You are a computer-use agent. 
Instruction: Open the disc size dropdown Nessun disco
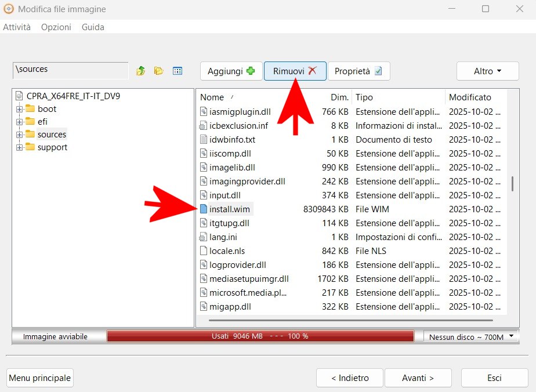coord(470,336)
